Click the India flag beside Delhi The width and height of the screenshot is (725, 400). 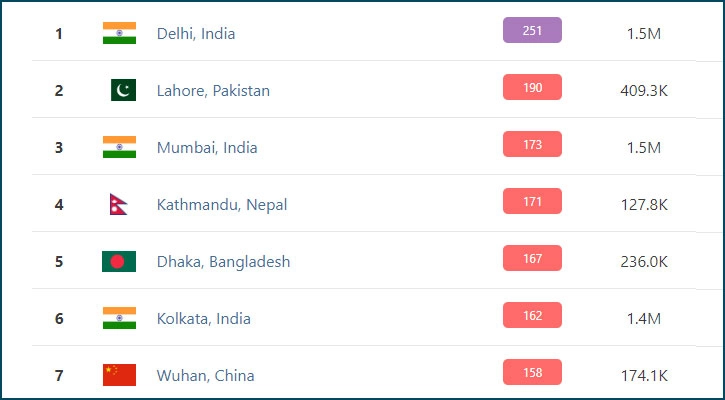[119, 33]
